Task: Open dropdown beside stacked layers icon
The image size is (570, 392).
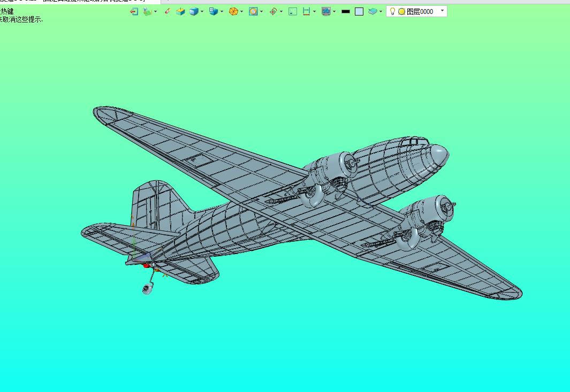Action: pyautogui.click(x=381, y=12)
